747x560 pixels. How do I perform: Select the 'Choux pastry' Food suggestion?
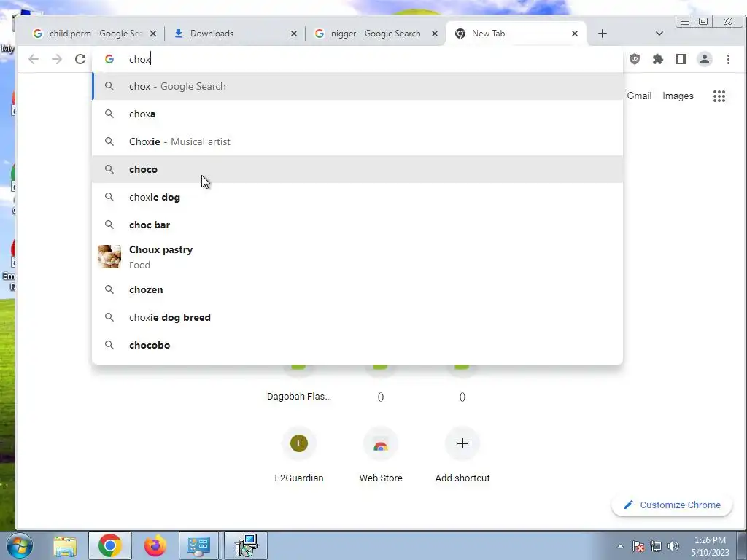(357, 257)
